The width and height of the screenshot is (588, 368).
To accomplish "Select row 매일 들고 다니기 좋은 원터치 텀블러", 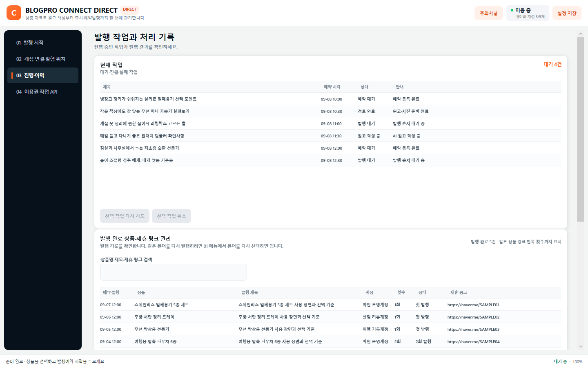I will pyautogui.click(x=331, y=136).
